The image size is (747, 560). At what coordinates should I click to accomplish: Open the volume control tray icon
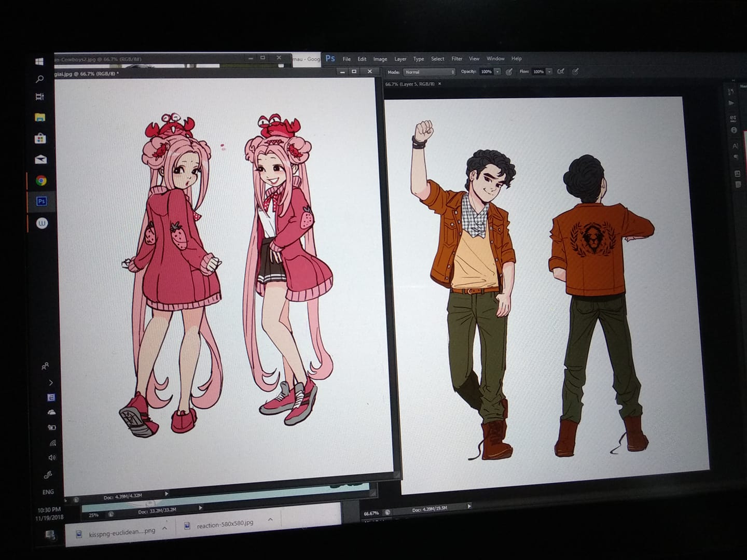click(52, 458)
